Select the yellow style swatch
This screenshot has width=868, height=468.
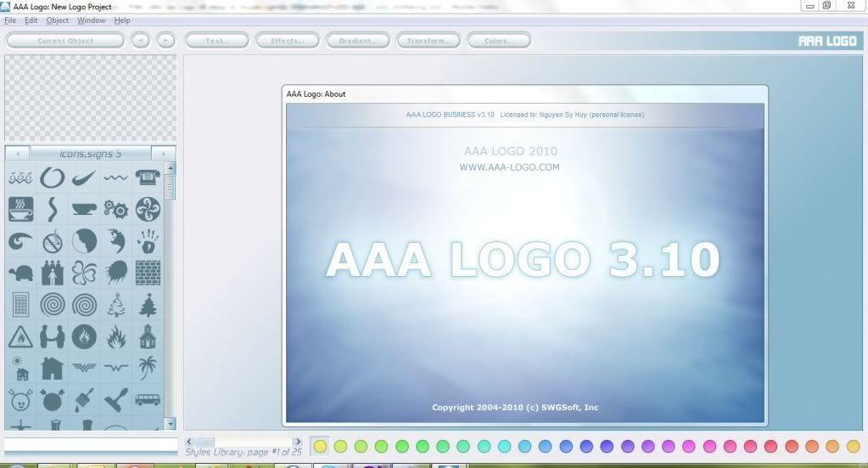point(320,446)
